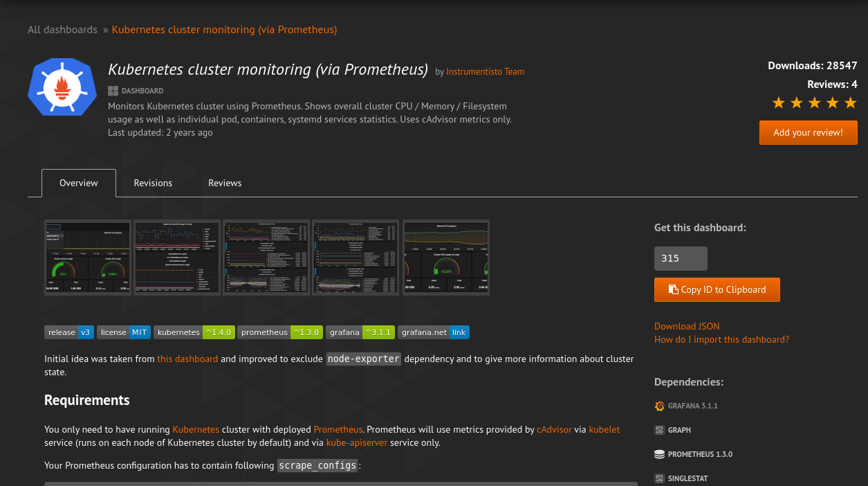Switch to the Revisions tab
Viewport: 868px width, 486px height.
[x=153, y=183]
